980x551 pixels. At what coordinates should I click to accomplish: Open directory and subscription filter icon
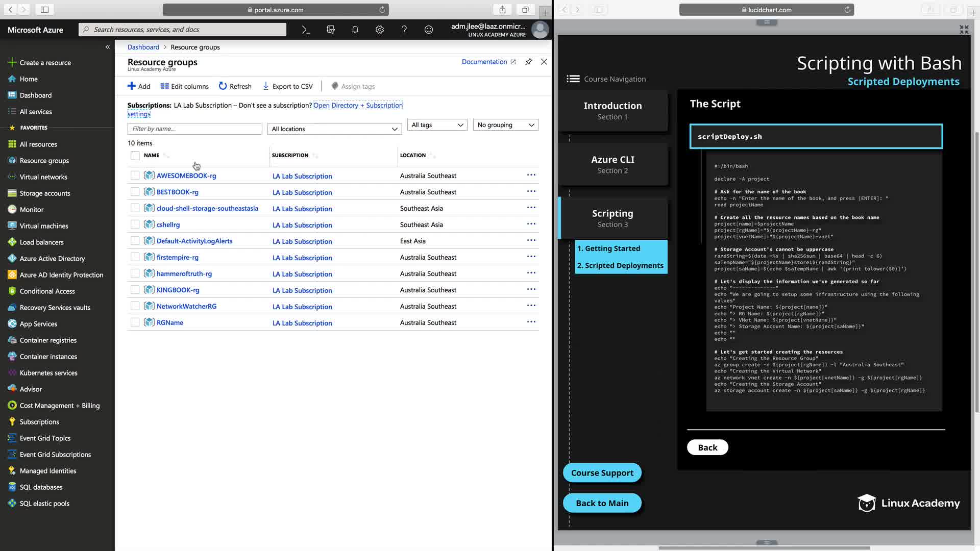[x=331, y=30]
